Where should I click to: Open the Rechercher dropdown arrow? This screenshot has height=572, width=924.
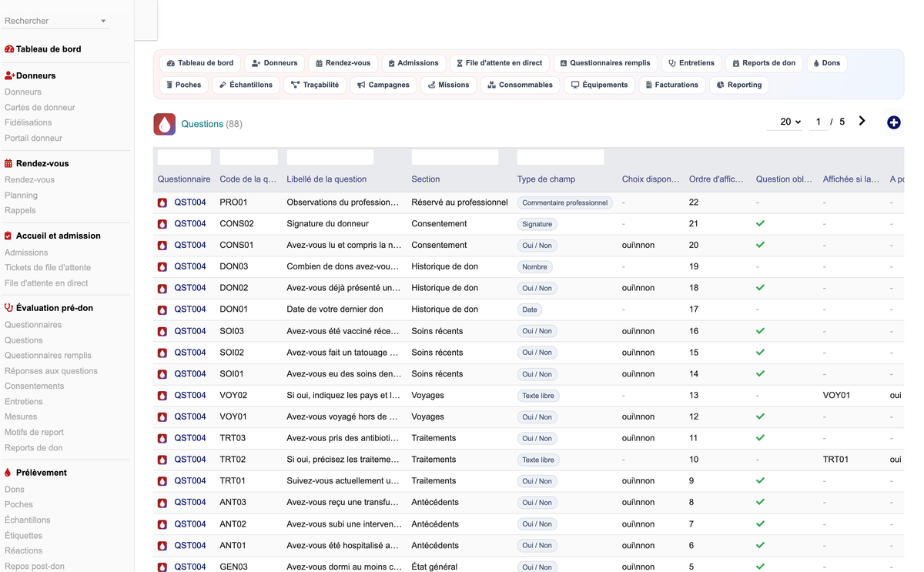pos(103,21)
